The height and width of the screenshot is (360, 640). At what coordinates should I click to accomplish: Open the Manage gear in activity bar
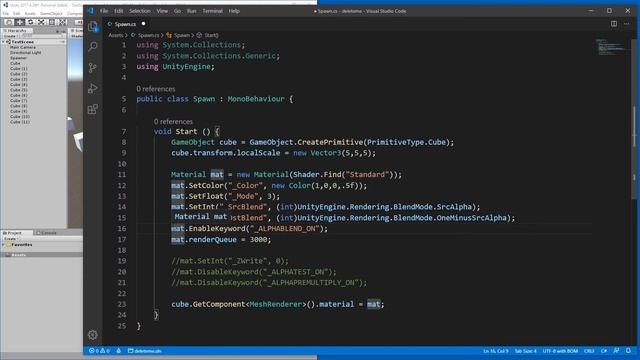pos(93,335)
